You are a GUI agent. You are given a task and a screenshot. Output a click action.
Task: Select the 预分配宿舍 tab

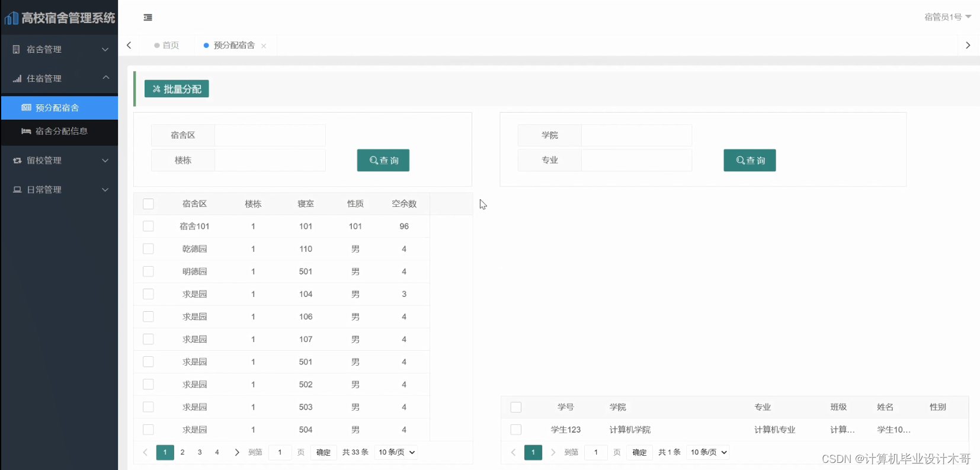point(235,45)
